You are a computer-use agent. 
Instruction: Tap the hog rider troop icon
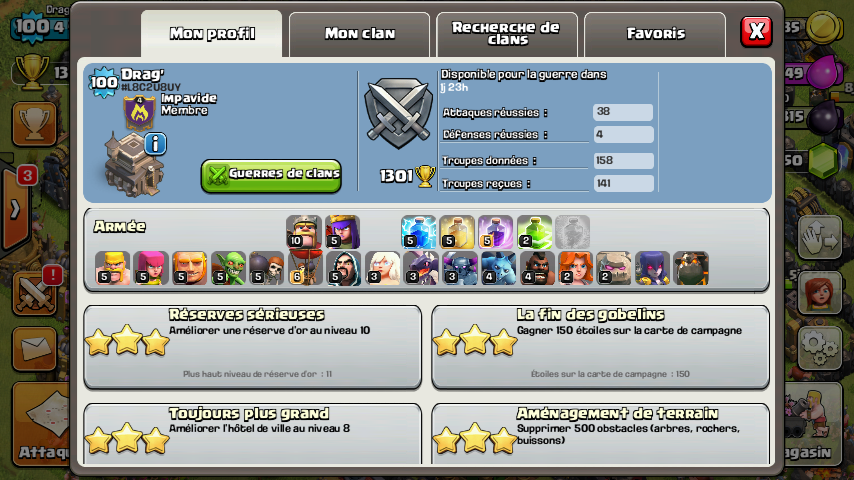[x=537, y=268]
